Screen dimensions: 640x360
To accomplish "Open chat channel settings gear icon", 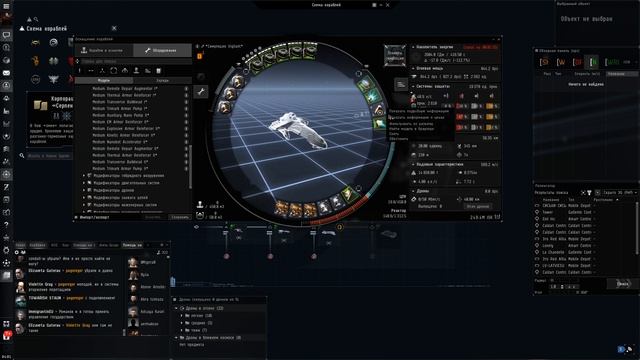I will [x=17, y=253].
